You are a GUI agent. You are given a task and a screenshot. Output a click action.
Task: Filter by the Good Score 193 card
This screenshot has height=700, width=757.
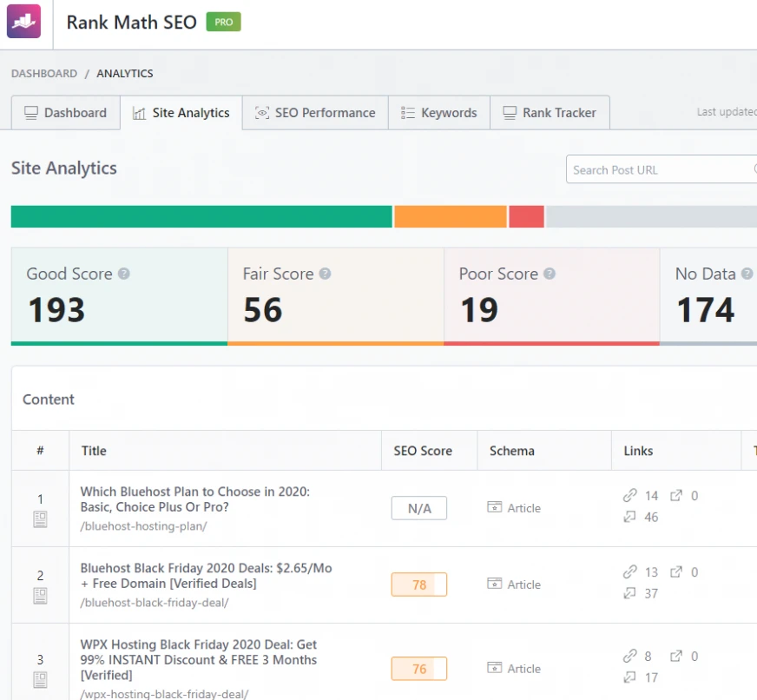click(x=119, y=297)
